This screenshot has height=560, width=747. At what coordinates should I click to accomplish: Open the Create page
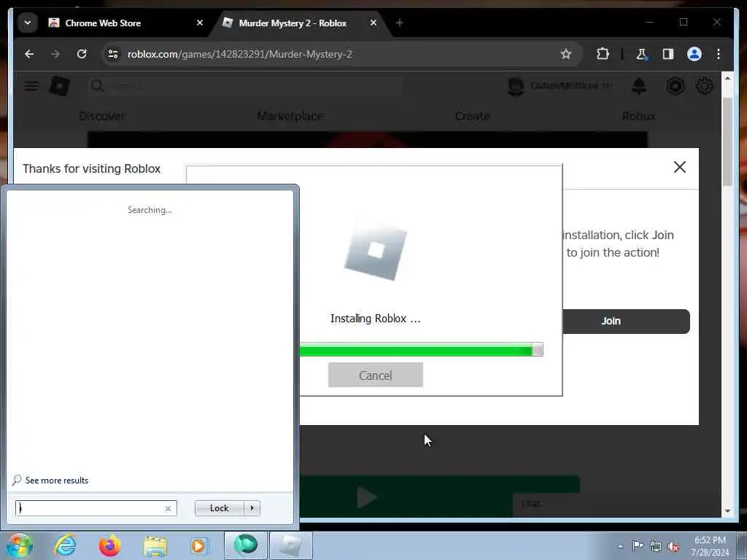coord(473,116)
